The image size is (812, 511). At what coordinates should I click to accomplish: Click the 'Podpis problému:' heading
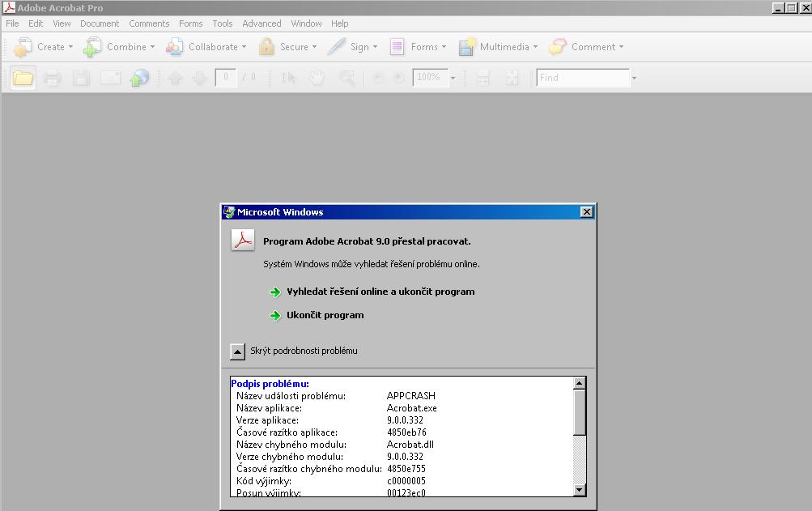(270, 384)
